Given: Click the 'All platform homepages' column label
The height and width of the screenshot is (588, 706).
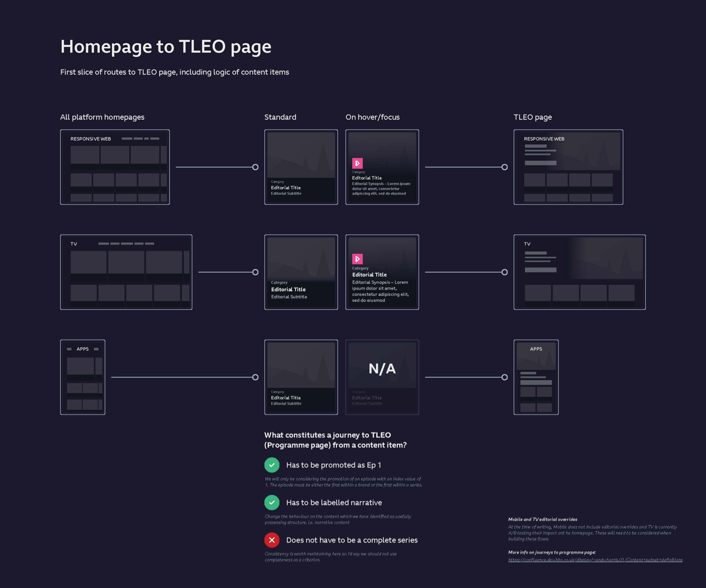Looking at the screenshot, I should pyautogui.click(x=102, y=117).
